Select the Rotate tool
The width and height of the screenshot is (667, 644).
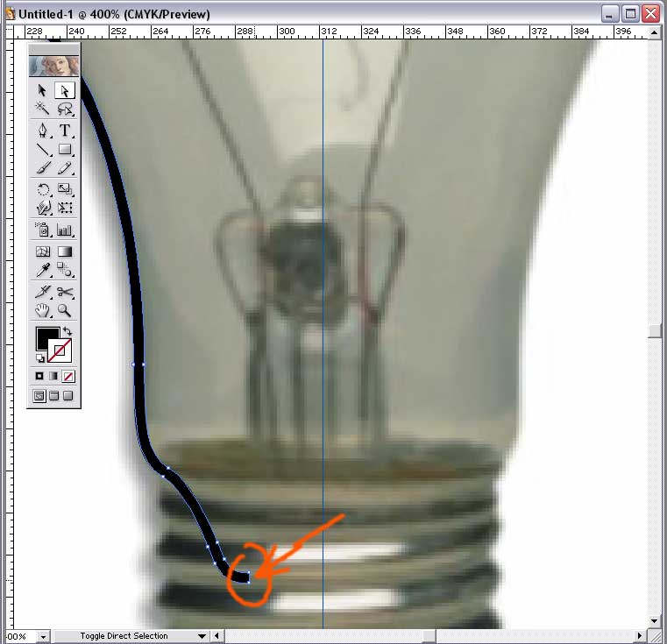pos(42,189)
